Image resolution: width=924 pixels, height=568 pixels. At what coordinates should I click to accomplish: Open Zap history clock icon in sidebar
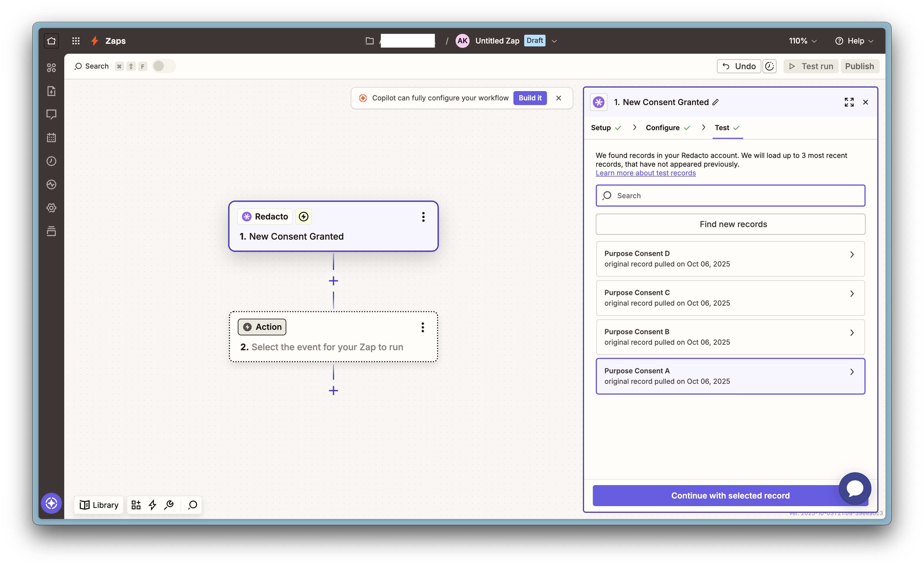point(51,161)
